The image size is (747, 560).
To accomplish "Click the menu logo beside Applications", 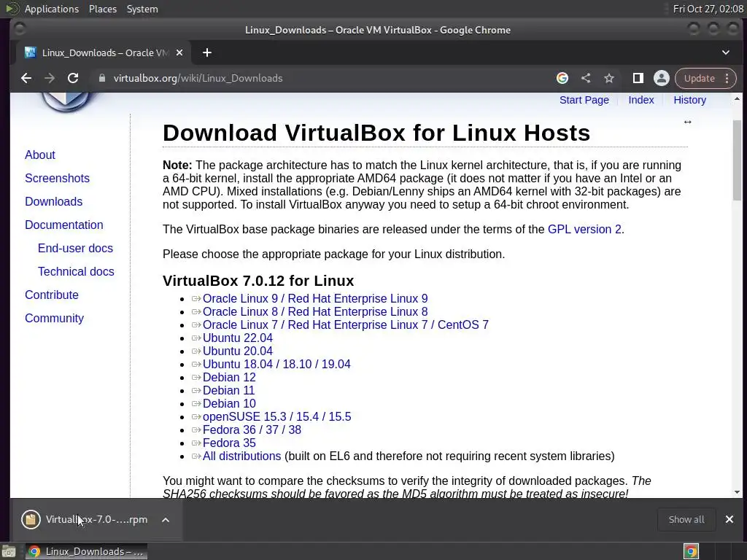I will 12,9.
